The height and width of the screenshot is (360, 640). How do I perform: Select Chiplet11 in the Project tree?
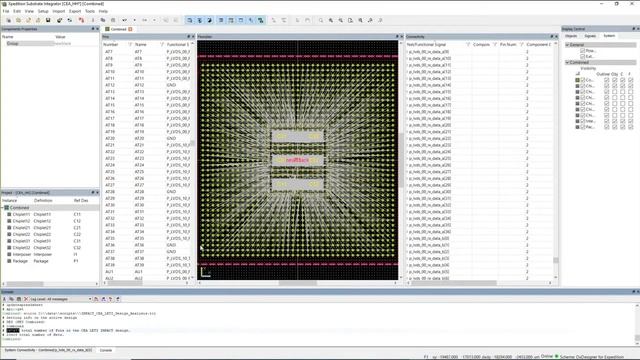pos(21,214)
